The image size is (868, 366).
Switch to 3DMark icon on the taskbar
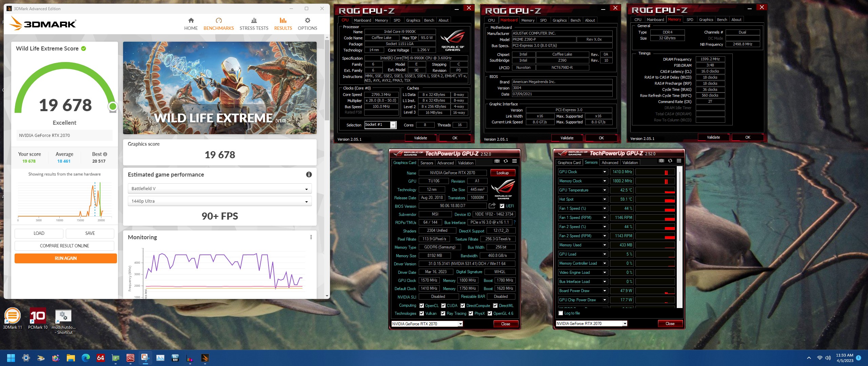tap(205, 358)
